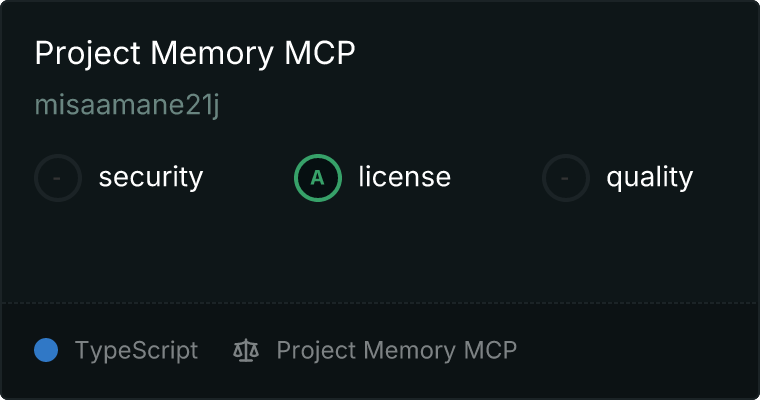Click the word Memory in the footer license
This screenshot has width=760, height=400.
click(410, 351)
